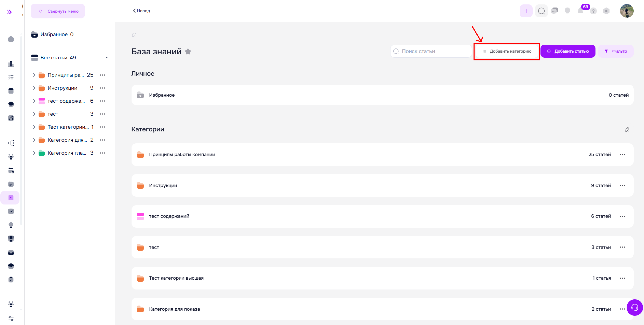The height and width of the screenshot is (325, 644).
Task: Expand the Категория для... tree category
Action: tap(34, 140)
